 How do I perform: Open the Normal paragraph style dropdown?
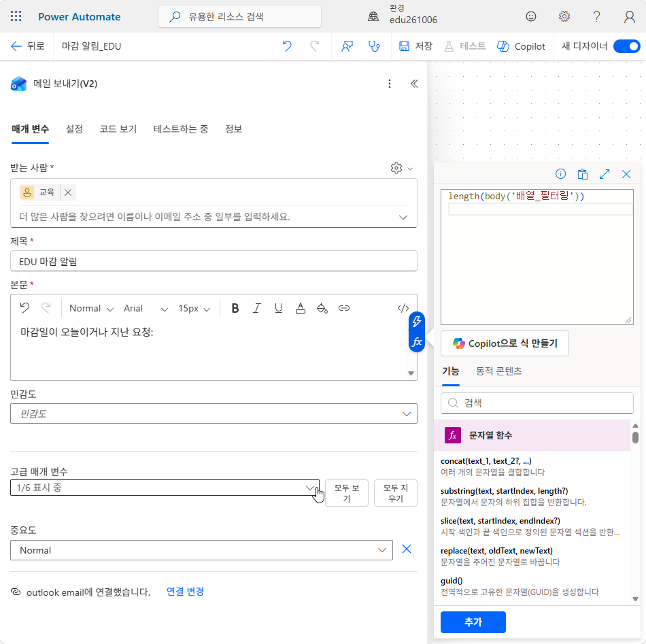pyautogui.click(x=91, y=309)
